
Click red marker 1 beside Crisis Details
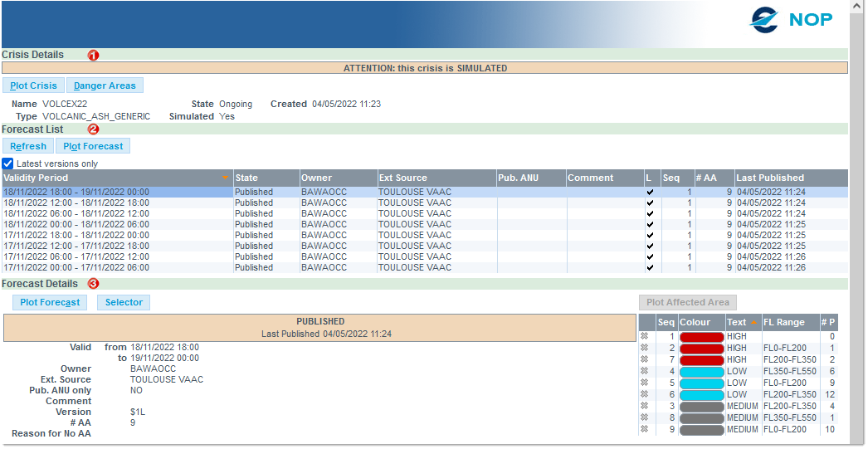pos(94,55)
